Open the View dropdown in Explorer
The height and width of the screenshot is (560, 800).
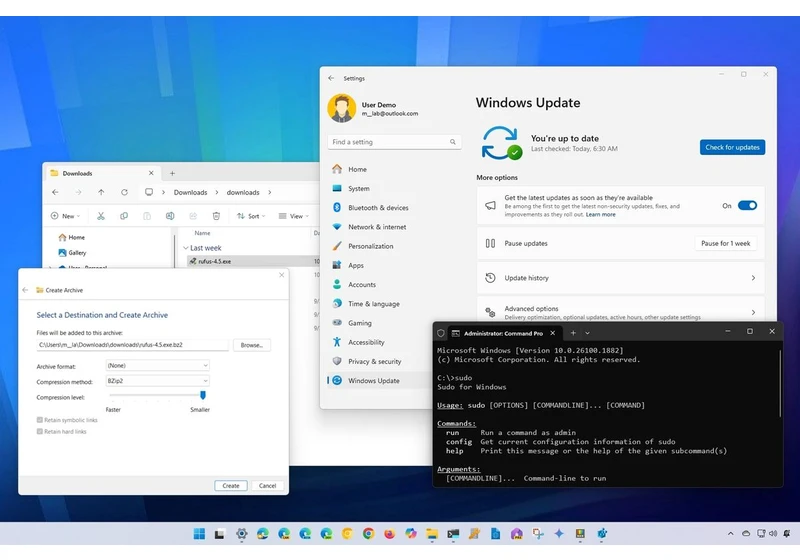coord(294,216)
